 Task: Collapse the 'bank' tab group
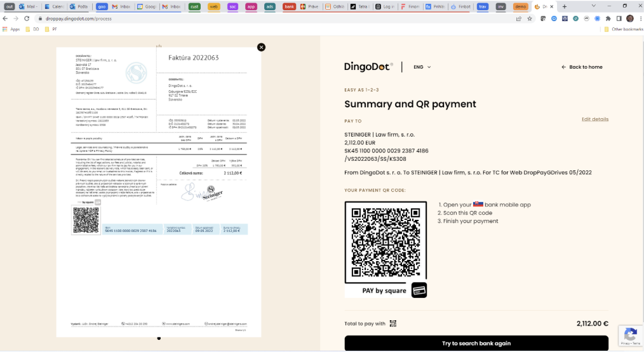[289, 6]
